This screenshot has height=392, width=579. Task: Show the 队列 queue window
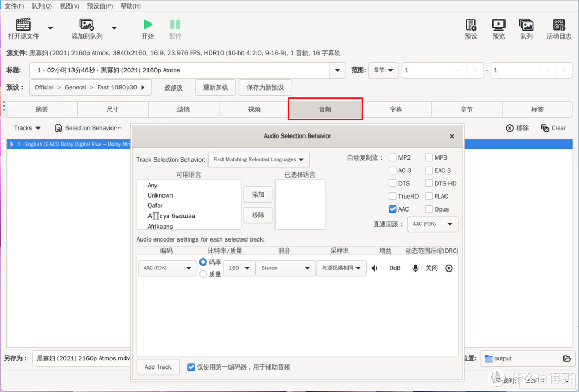click(x=526, y=29)
